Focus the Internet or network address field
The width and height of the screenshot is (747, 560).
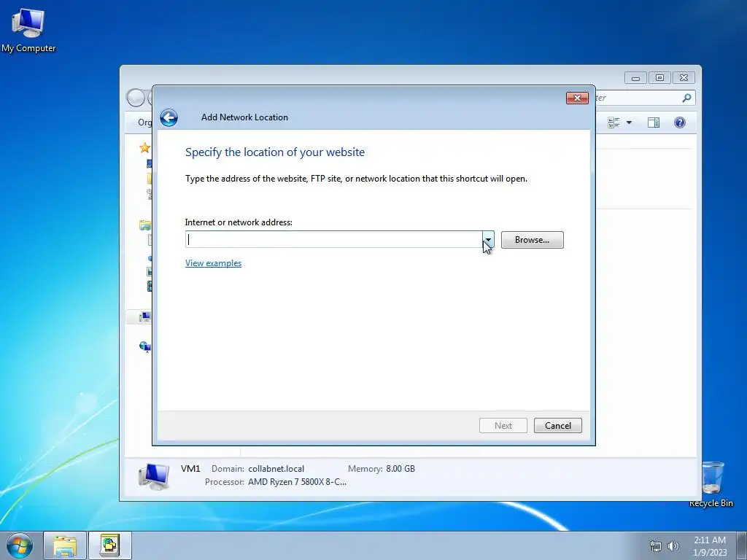pos(334,239)
